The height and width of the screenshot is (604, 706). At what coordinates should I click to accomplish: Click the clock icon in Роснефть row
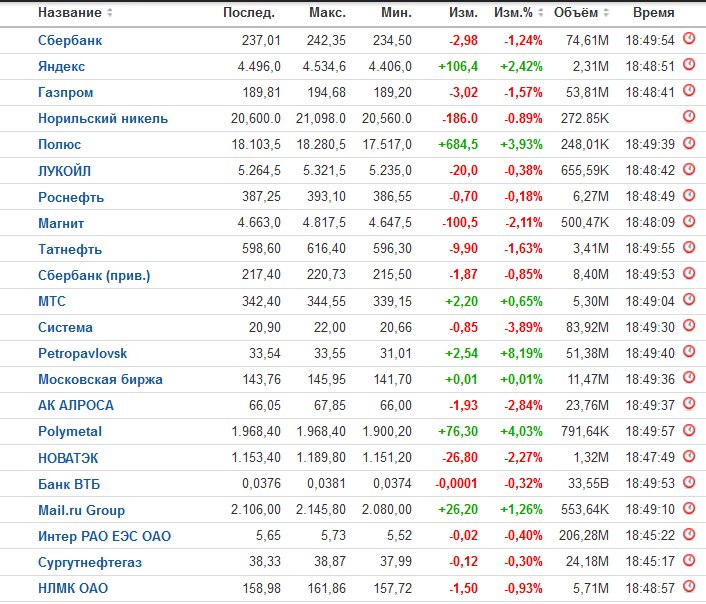point(689,195)
